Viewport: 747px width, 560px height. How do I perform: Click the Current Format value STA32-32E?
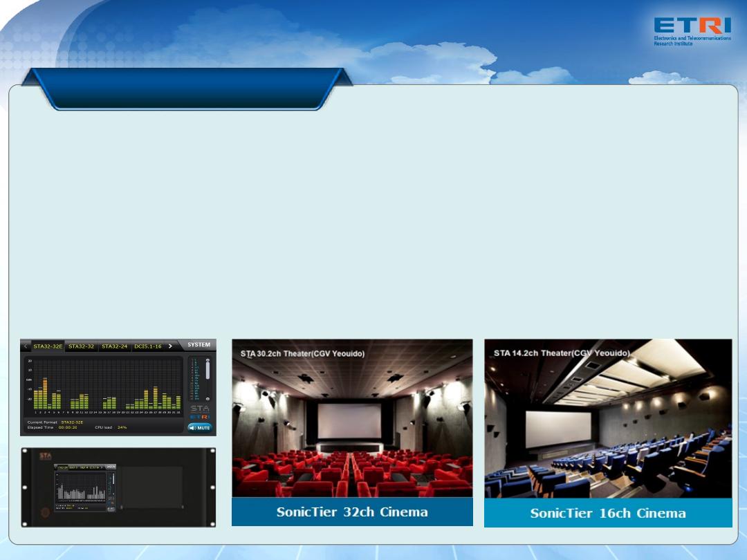click(x=72, y=422)
